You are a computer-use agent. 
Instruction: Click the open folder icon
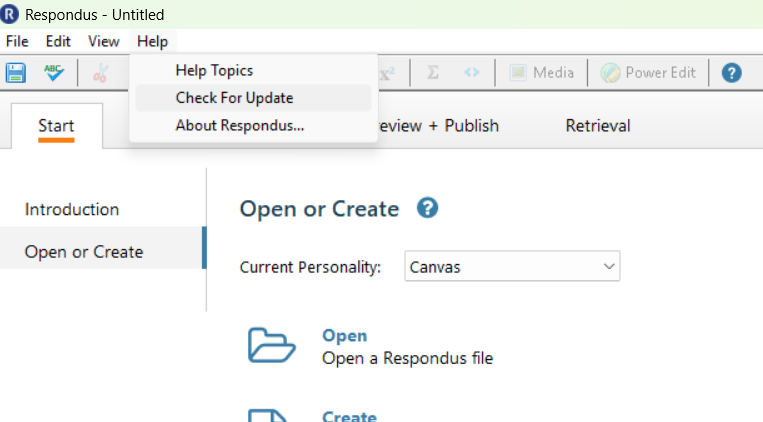tap(272, 345)
